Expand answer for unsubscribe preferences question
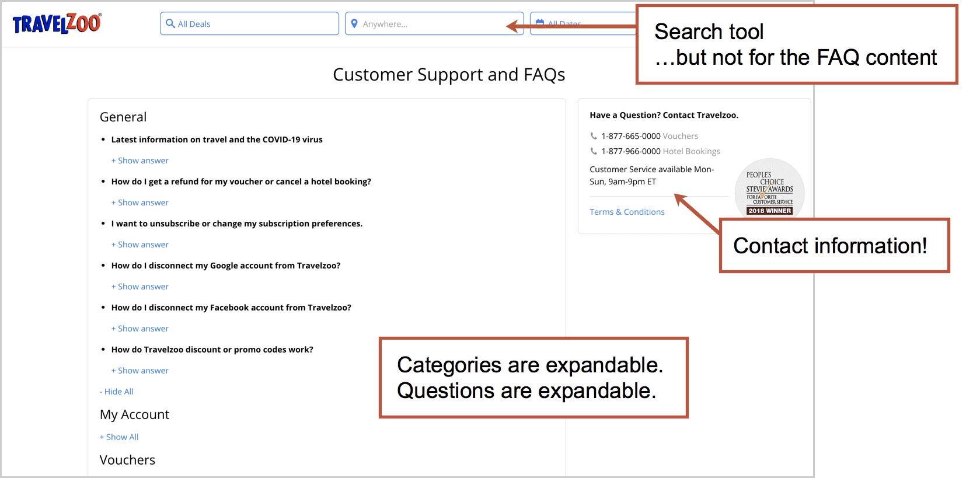Viewport: 980px width, 478px height. pyautogui.click(x=140, y=245)
